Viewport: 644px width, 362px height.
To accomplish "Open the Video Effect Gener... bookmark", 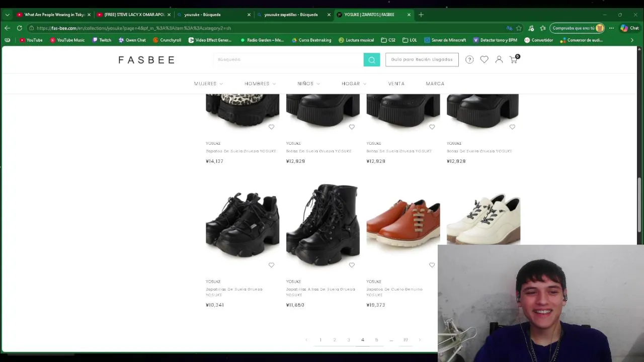I will click(210, 40).
